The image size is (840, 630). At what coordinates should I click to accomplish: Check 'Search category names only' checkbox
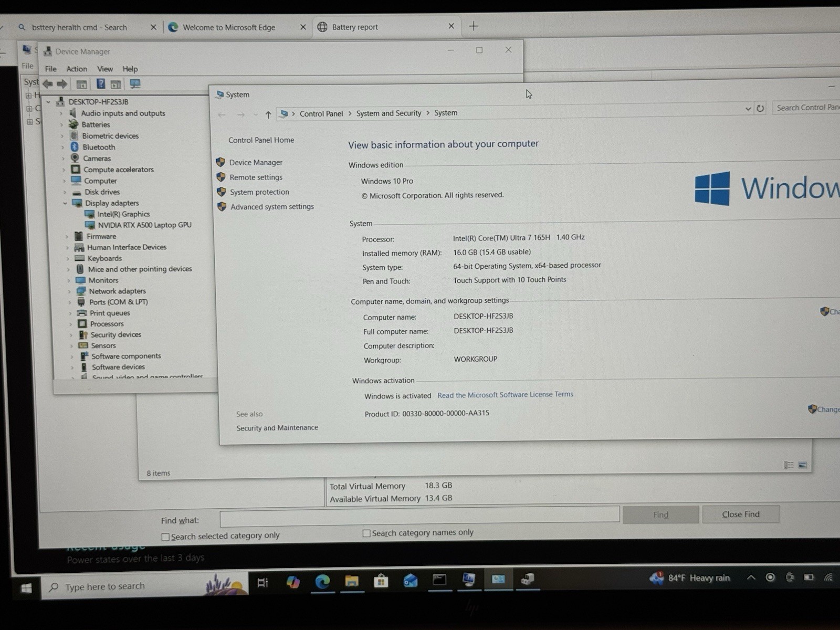coord(366,533)
